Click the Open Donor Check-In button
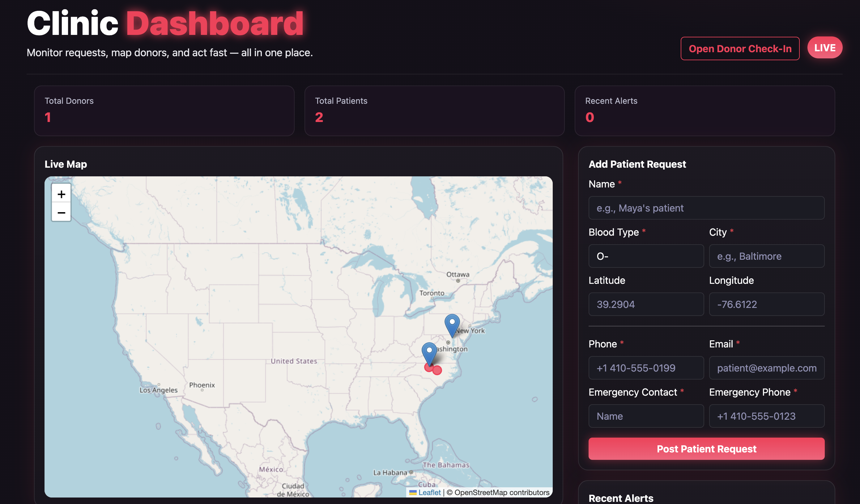860x504 pixels. point(739,48)
